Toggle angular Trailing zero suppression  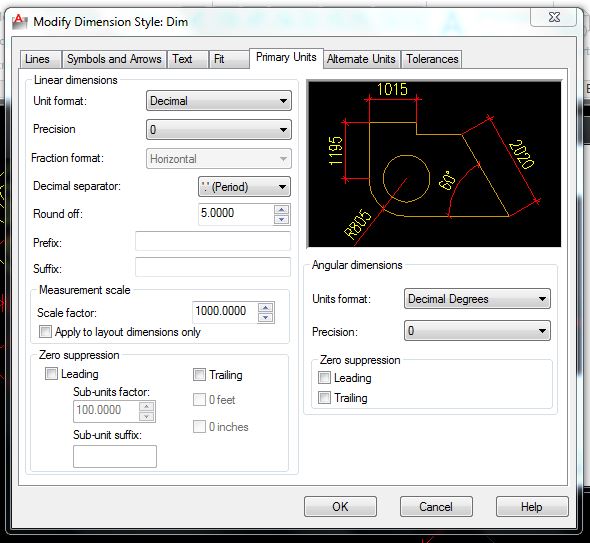324,397
